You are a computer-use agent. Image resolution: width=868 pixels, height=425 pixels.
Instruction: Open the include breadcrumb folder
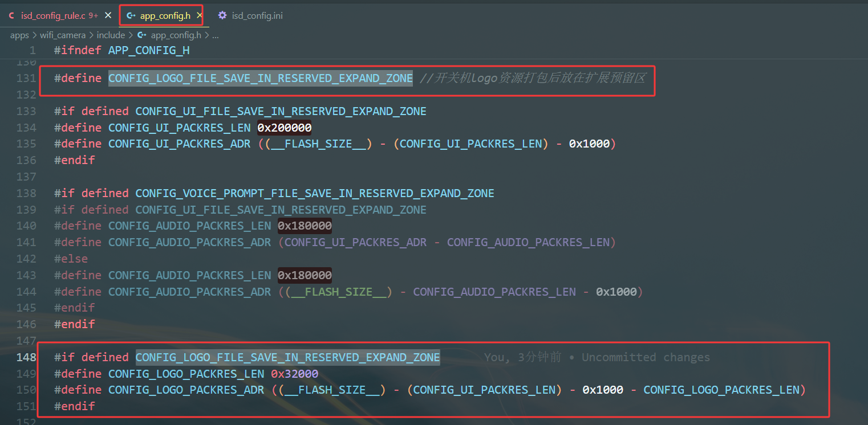click(111, 35)
